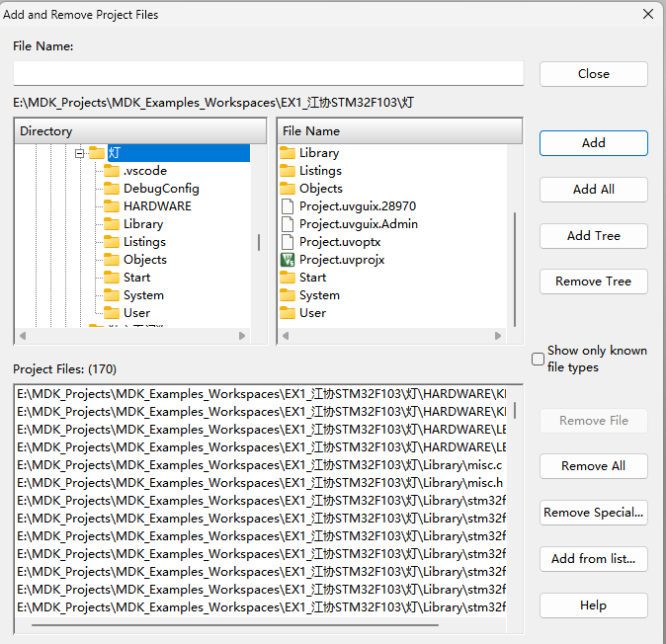Screen dimensions: 666x644
Task: Collapse the 灯 directory tree node
Action: 79,153
